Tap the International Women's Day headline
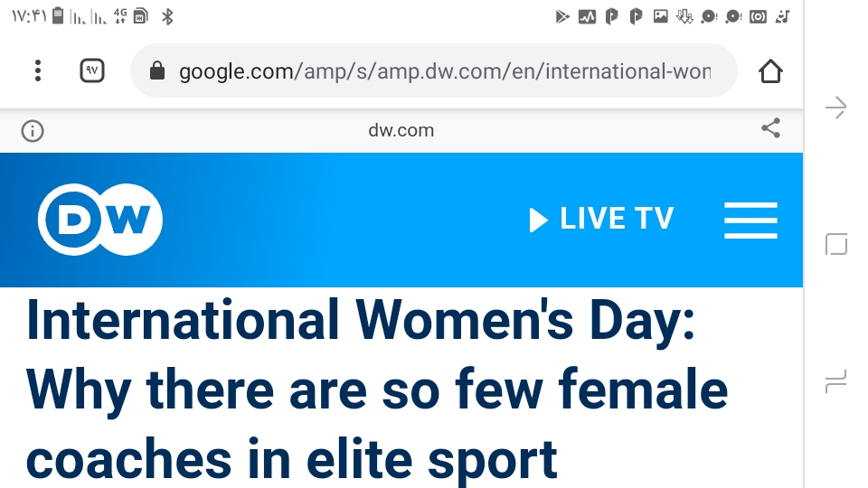This screenshot has width=868, height=488. 376,389
